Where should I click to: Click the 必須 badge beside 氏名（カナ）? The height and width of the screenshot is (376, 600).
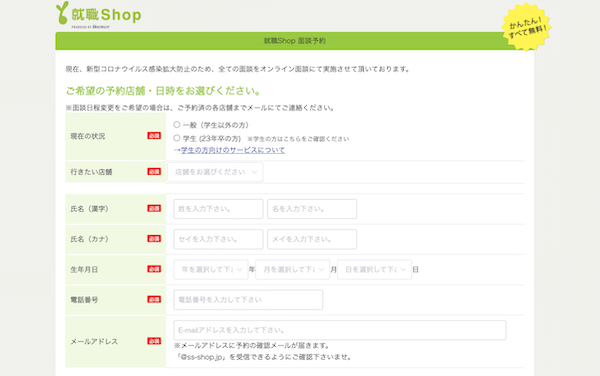[x=154, y=239]
